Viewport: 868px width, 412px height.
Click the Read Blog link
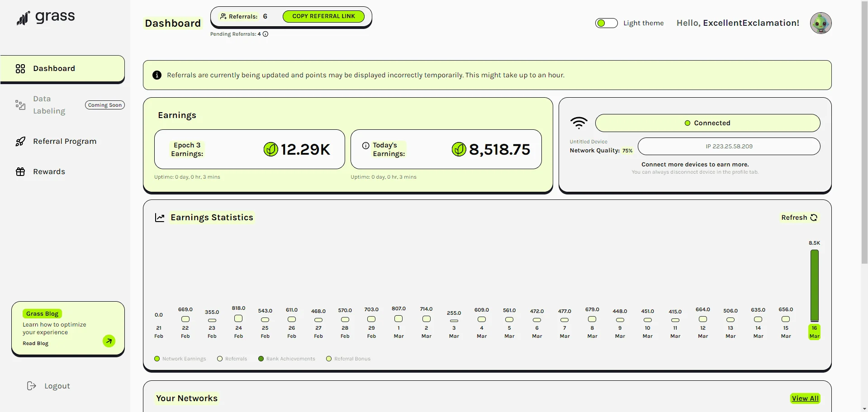tap(35, 343)
